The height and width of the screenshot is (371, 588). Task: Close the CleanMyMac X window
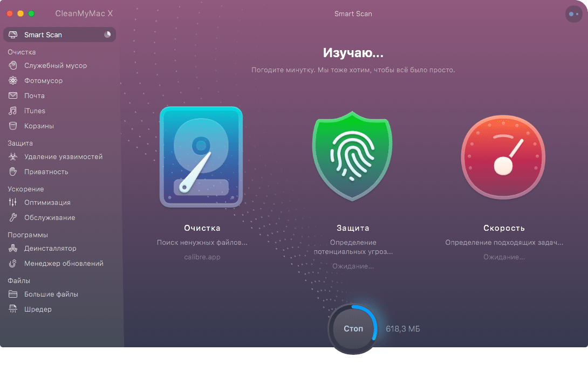[x=10, y=13]
